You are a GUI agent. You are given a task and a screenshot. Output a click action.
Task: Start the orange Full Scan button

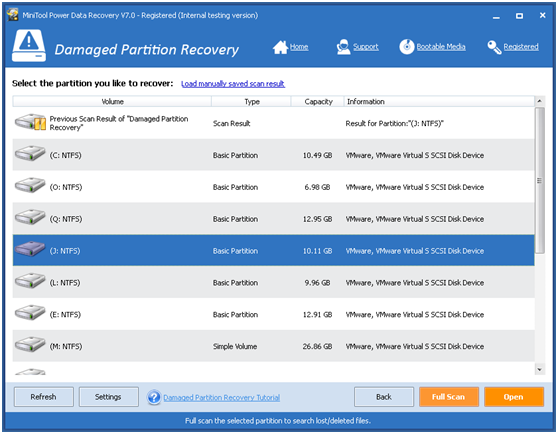(449, 397)
